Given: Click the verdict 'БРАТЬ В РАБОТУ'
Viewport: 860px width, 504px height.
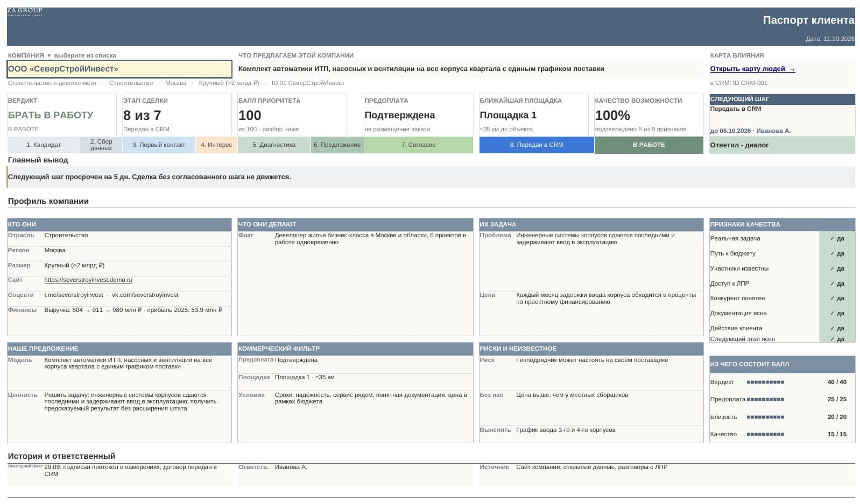Looking at the screenshot, I should [x=51, y=115].
